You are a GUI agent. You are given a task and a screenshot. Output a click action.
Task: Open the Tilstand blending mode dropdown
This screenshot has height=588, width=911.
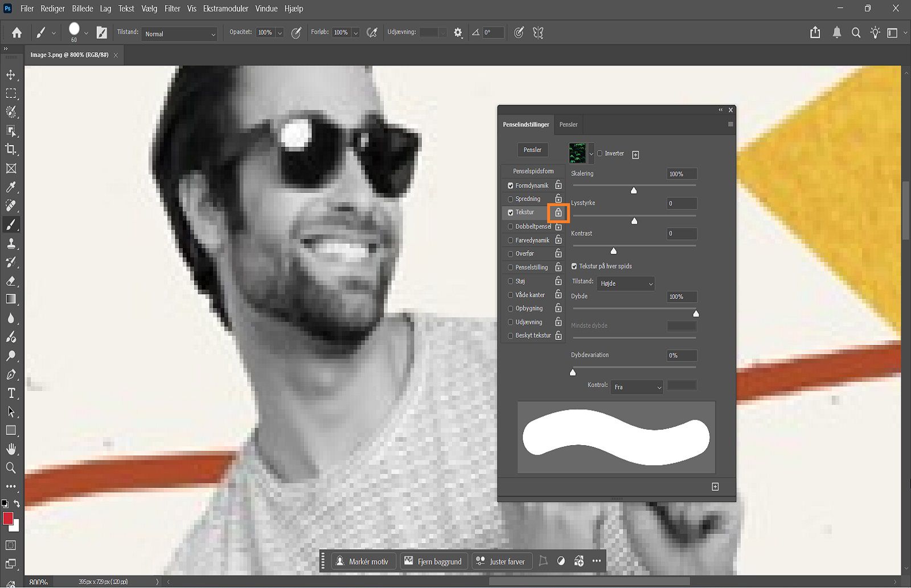(179, 34)
